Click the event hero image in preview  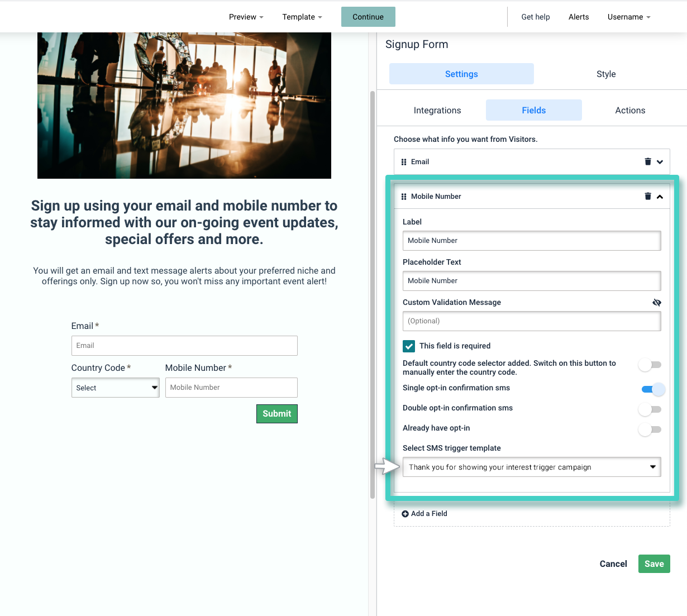184,106
